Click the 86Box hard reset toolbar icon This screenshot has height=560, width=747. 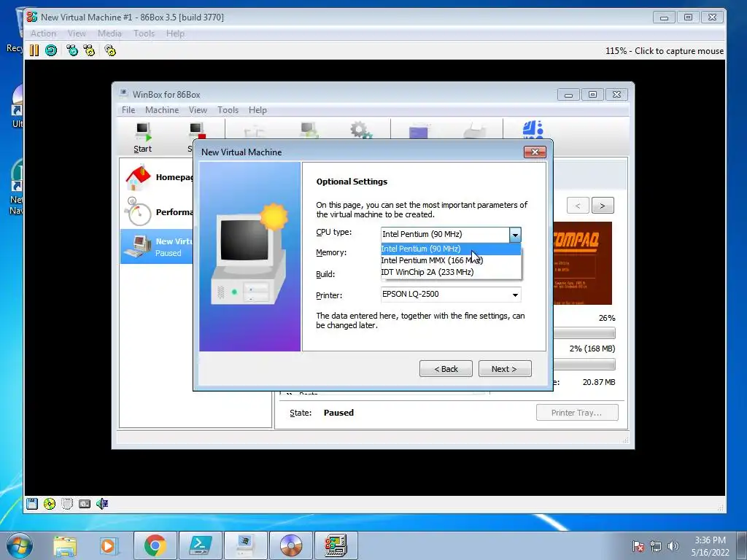tap(51, 50)
